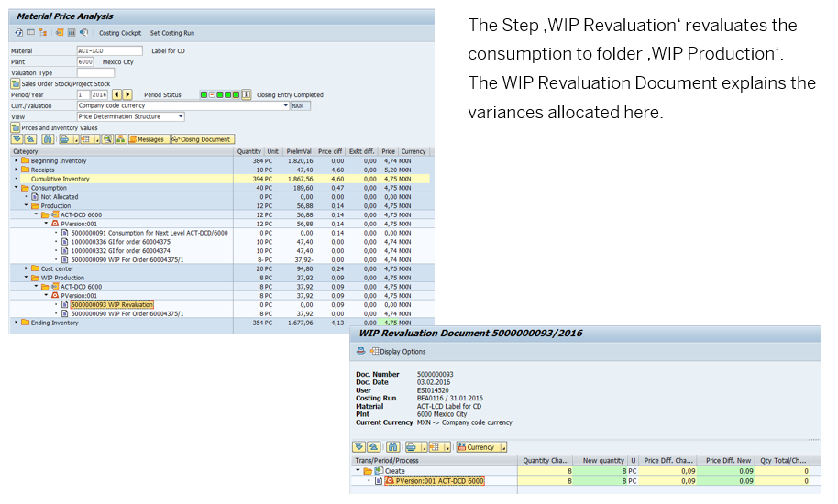Click the hierarchy structure icon in top toolbar

pyautogui.click(x=43, y=33)
